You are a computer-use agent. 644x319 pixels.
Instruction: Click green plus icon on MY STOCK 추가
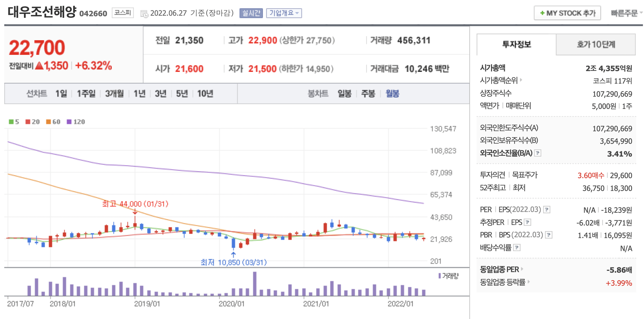[x=542, y=13]
